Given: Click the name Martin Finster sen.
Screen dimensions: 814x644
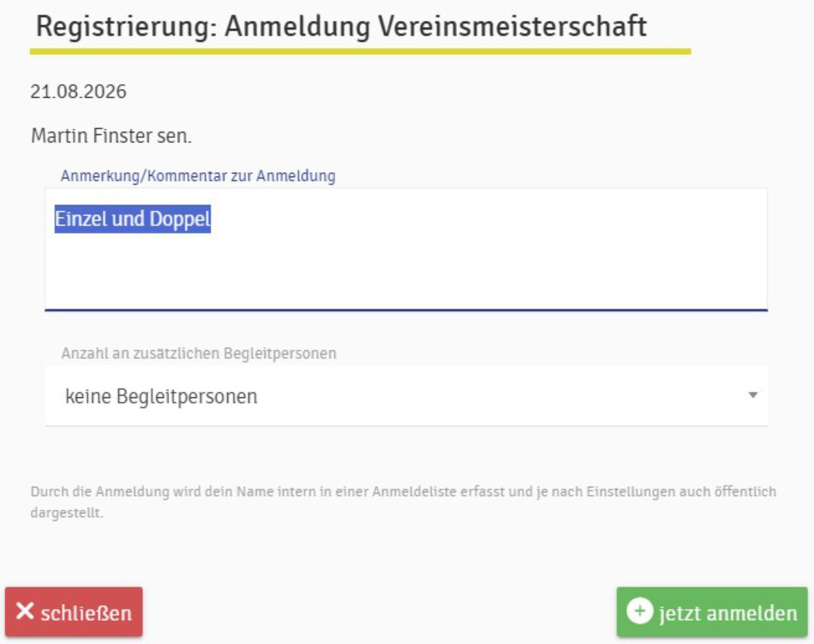Looking at the screenshot, I should (111, 136).
